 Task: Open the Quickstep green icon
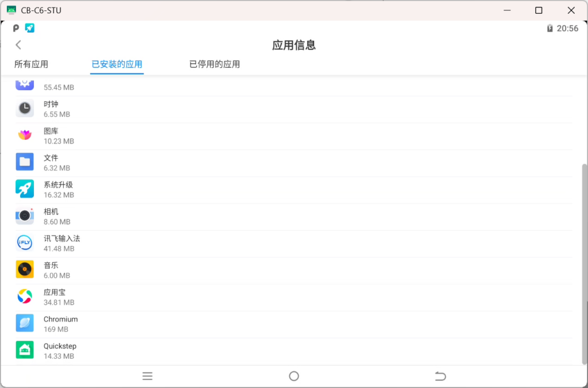click(x=25, y=350)
